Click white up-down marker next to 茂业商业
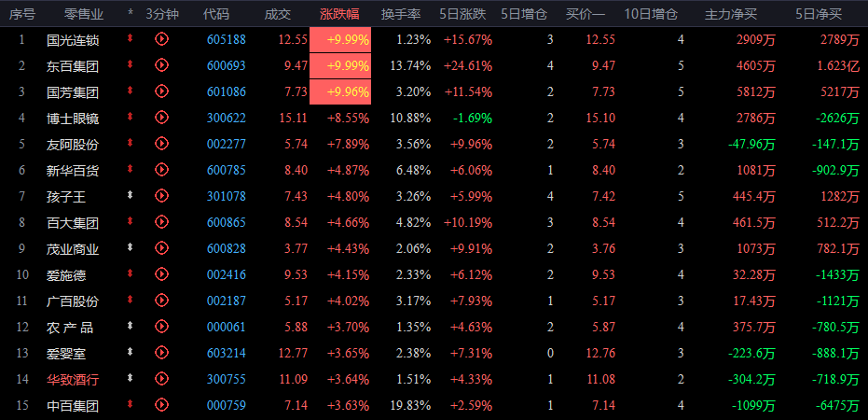 [x=131, y=247]
